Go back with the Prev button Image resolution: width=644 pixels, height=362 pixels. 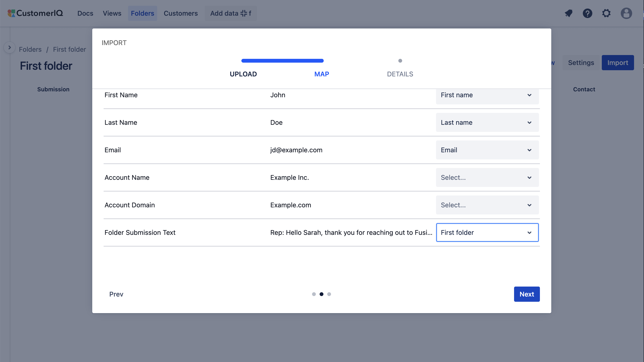click(116, 294)
